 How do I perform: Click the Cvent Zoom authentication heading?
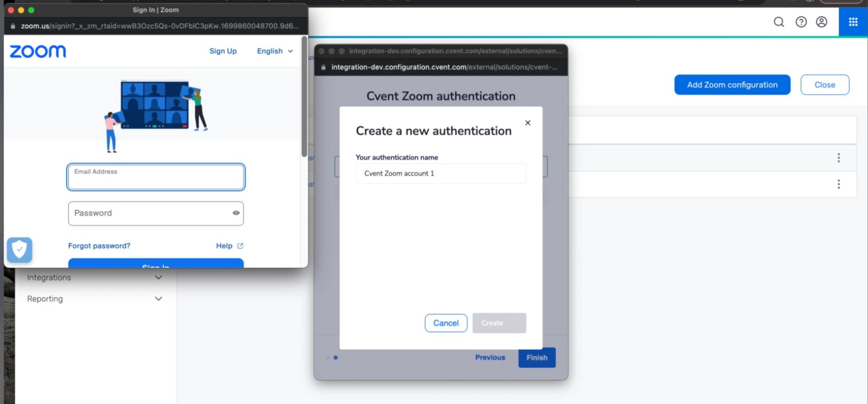click(441, 96)
